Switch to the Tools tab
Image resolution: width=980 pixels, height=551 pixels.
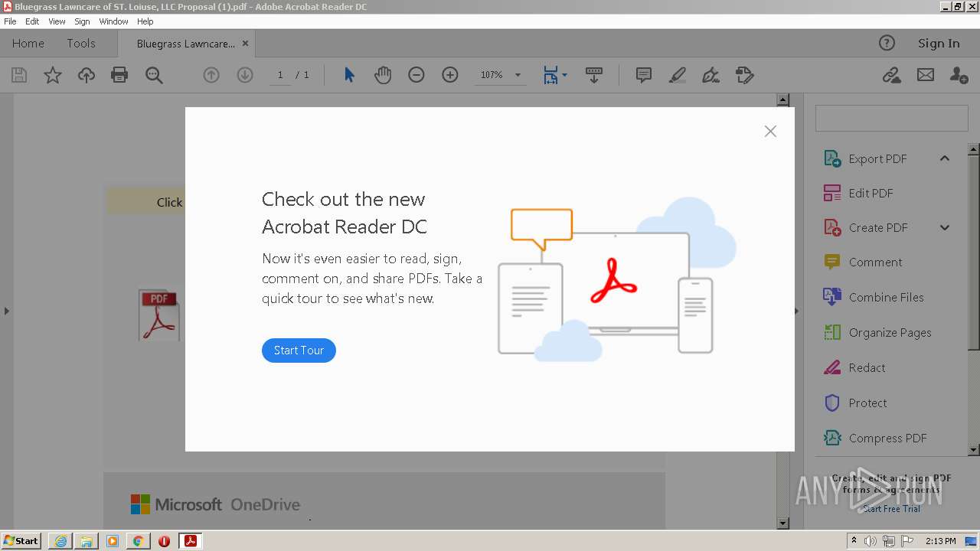[81, 44]
